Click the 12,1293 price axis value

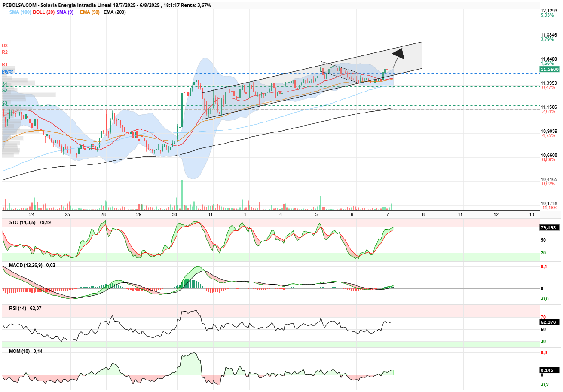pos(549,11)
